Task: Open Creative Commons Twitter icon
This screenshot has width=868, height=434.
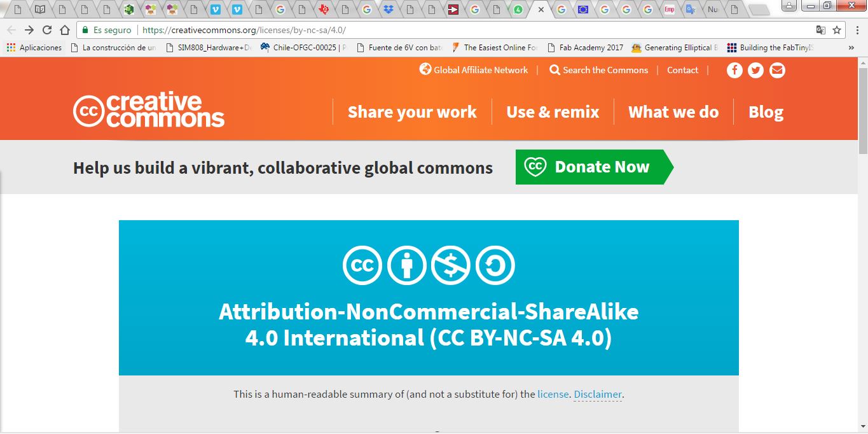Action: point(755,71)
